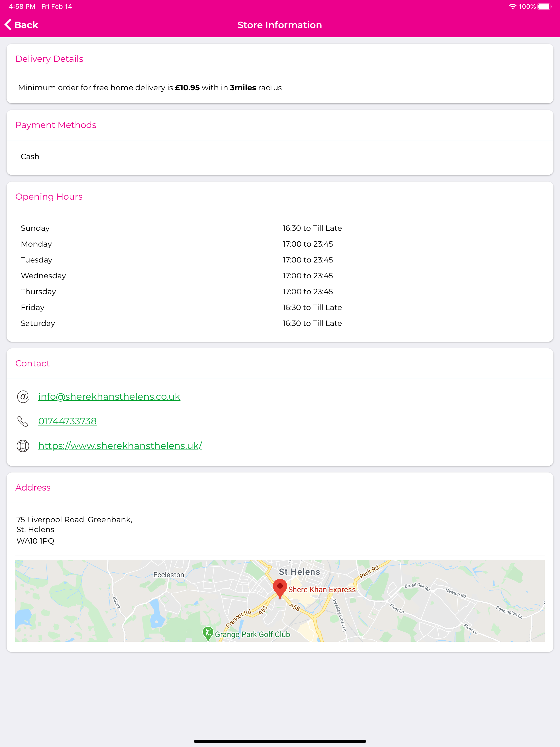Tap Friday's 16:30 to Till Late hours
Image resolution: width=560 pixels, height=747 pixels.
click(x=312, y=308)
